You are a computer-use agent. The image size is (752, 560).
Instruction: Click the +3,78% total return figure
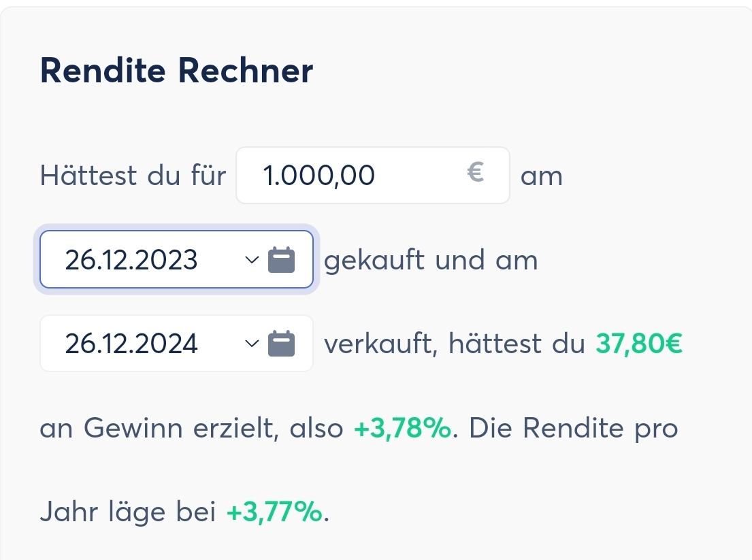point(402,429)
